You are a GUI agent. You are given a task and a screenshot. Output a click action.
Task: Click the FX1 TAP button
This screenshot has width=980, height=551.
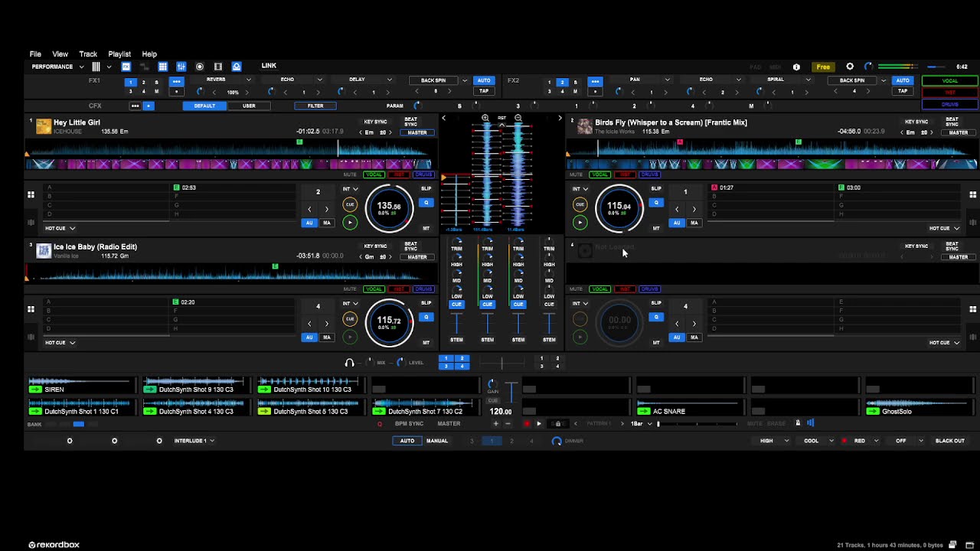click(x=484, y=91)
